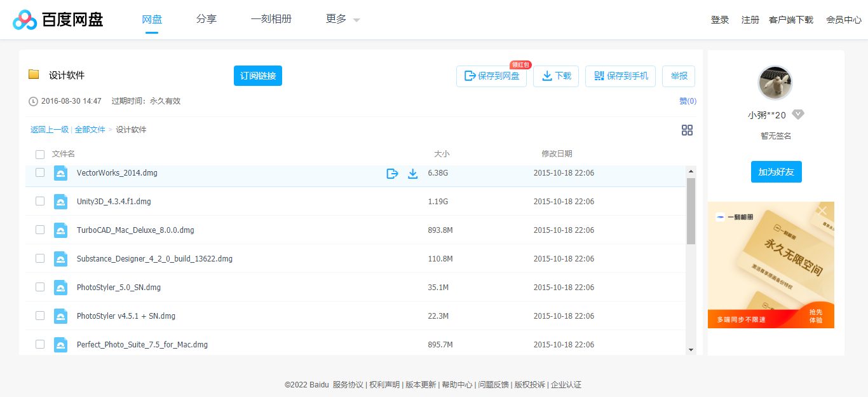Click the heart icon beside 小粥**20
The width and height of the screenshot is (868, 397).
tap(799, 114)
